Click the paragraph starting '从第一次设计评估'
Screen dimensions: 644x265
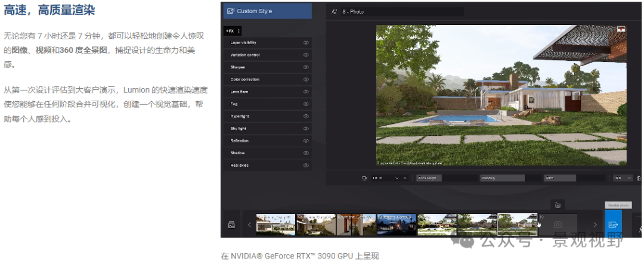tap(106, 105)
